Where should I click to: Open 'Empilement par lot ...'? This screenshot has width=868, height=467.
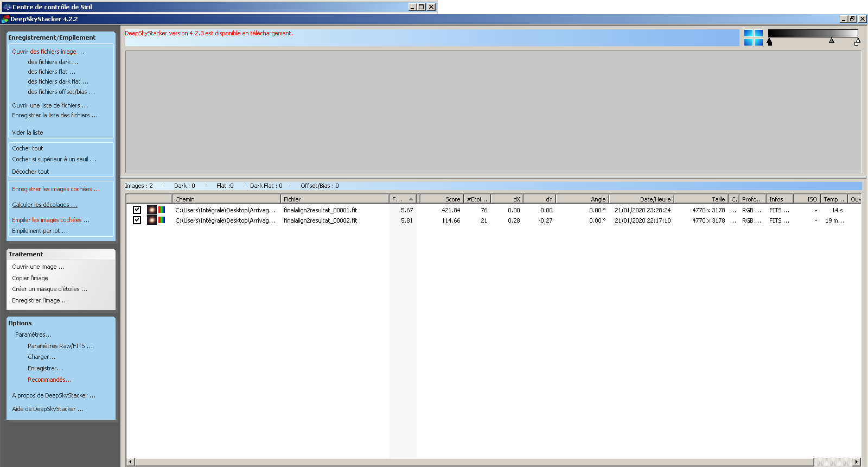click(40, 231)
